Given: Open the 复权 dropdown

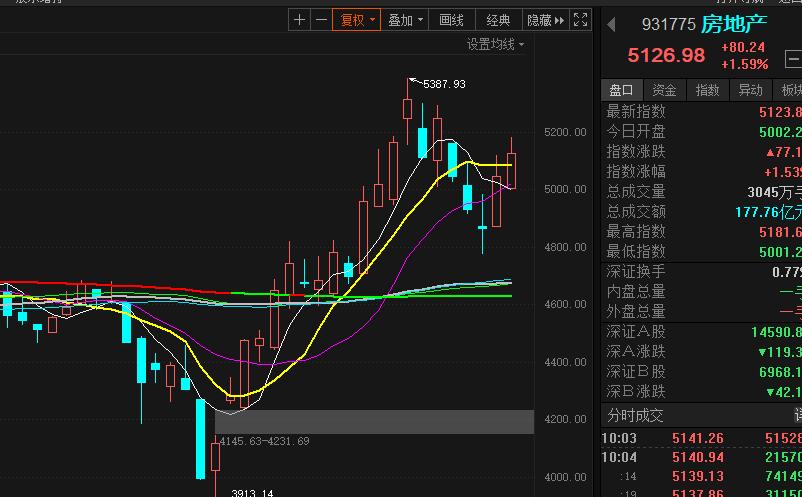Looking at the screenshot, I should 357,20.
